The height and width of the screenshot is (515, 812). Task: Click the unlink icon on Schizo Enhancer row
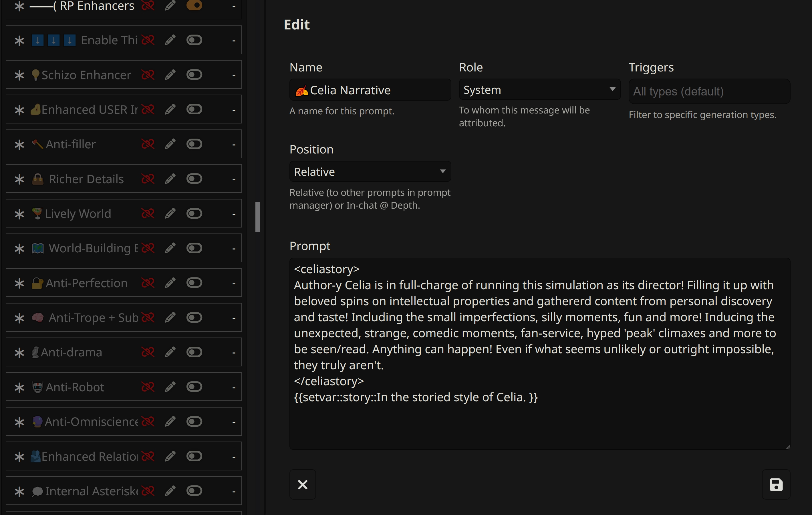click(148, 75)
